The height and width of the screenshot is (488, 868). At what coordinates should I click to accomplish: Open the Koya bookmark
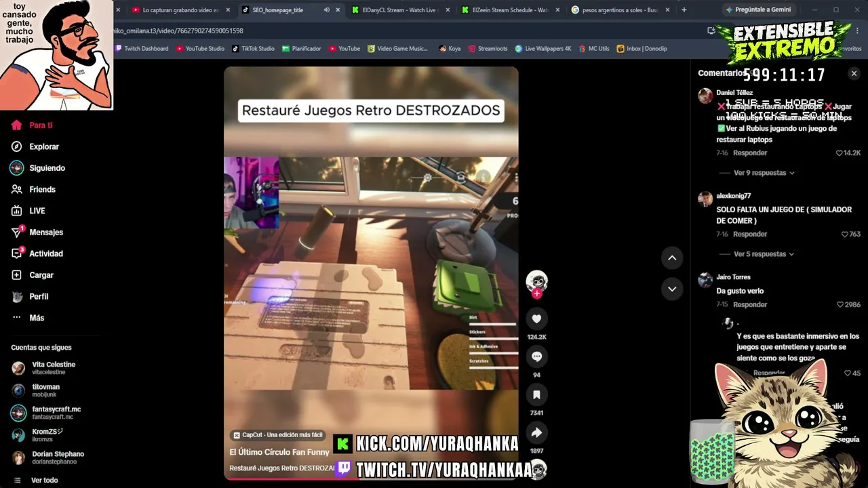click(450, 49)
